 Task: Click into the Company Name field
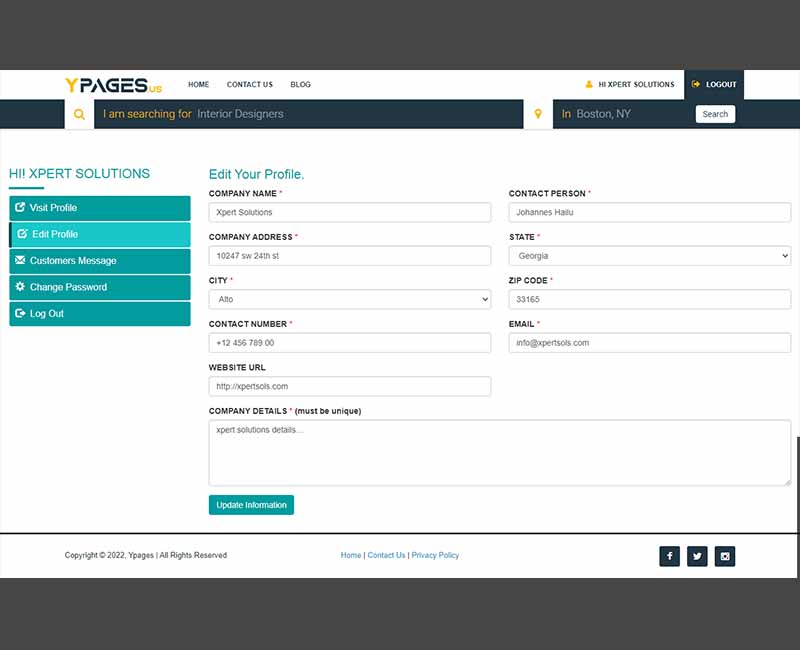[349, 212]
